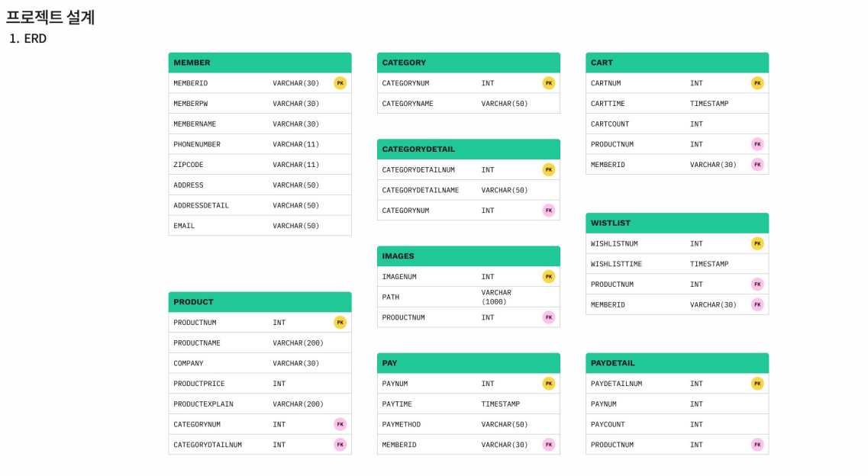Click the WISHLISTTIME field name
This screenshot has height=476, width=868.
[616, 264]
